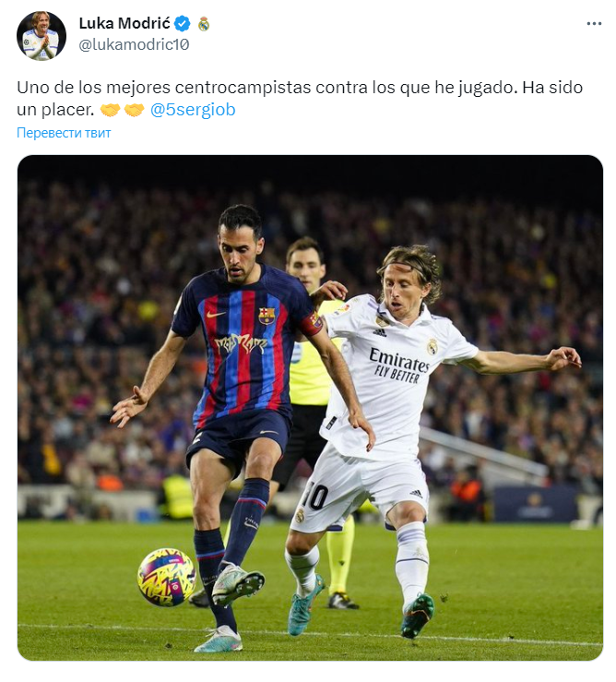Viewport: 616px width, 682px height.
Task: Visit the @lukamodric10 handle
Action: click(134, 44)
